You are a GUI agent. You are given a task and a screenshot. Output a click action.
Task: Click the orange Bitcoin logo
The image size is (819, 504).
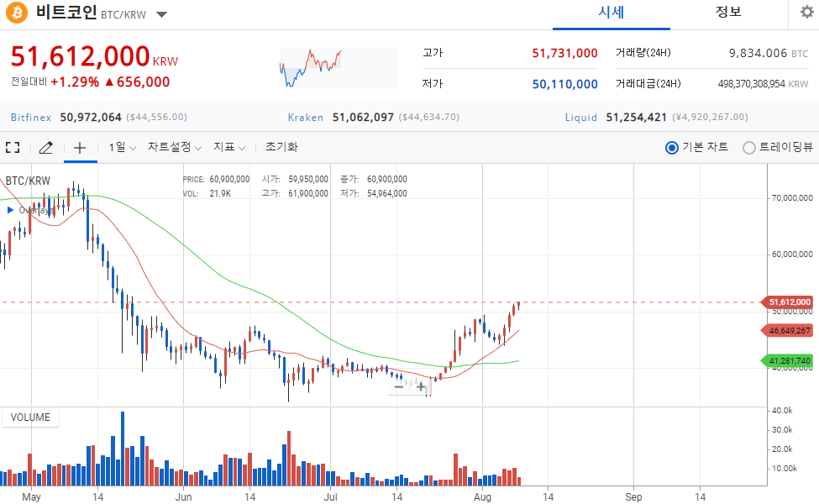[x=17, y=13]
